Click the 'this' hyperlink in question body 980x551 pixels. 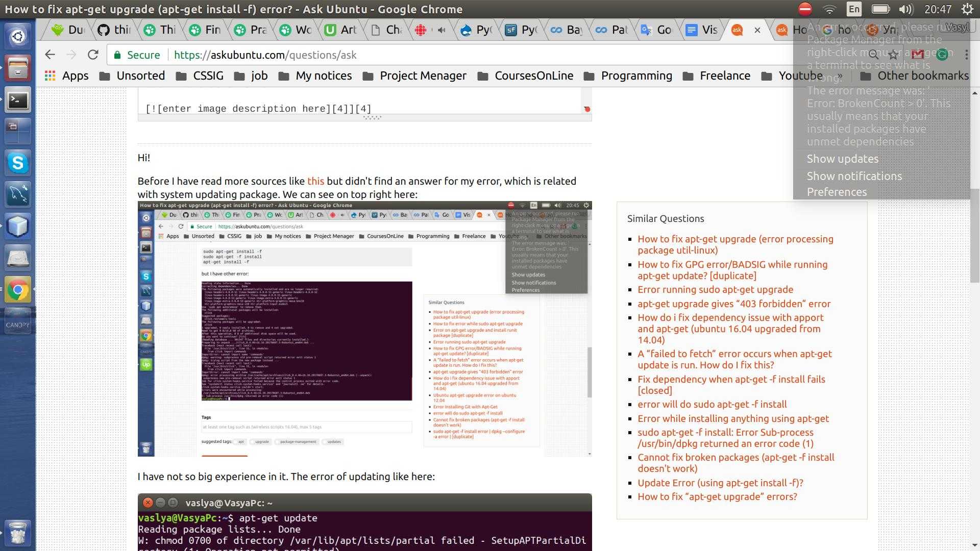[315, 181]
